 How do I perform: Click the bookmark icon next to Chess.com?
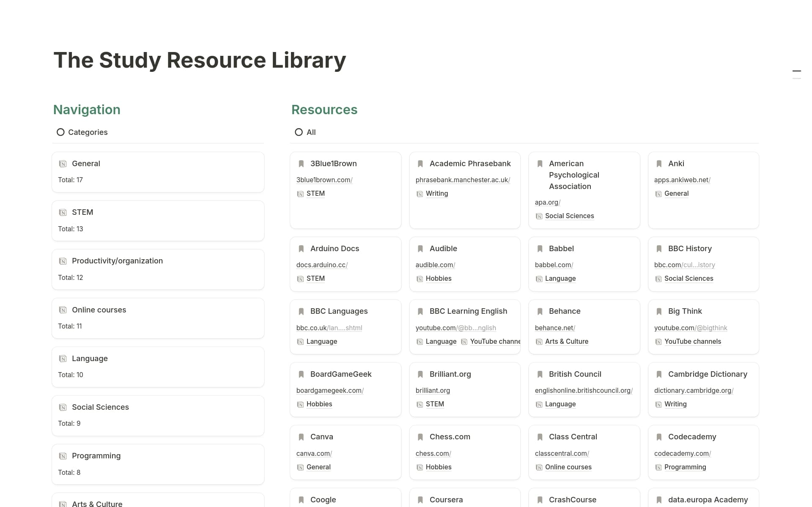(420, 437)
